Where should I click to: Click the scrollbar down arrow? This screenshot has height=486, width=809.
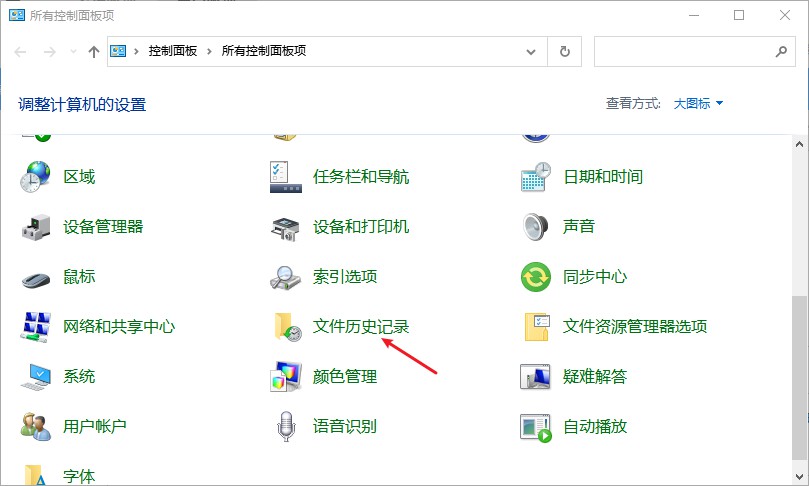pos(799,477)
